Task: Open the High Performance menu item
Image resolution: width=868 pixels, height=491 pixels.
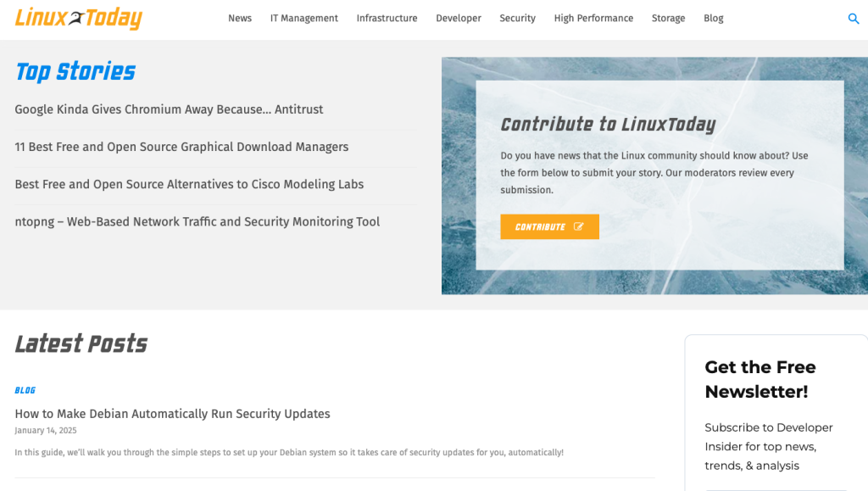Action: tap(593, 19)
